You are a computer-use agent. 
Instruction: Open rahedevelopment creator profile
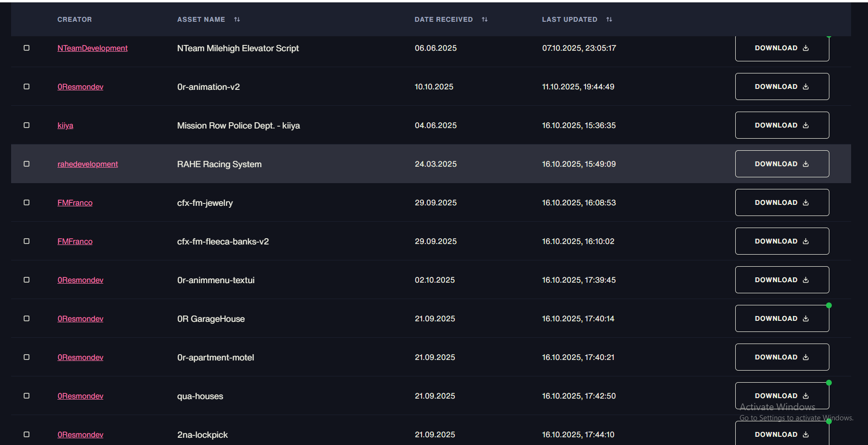tap(87, 164)
